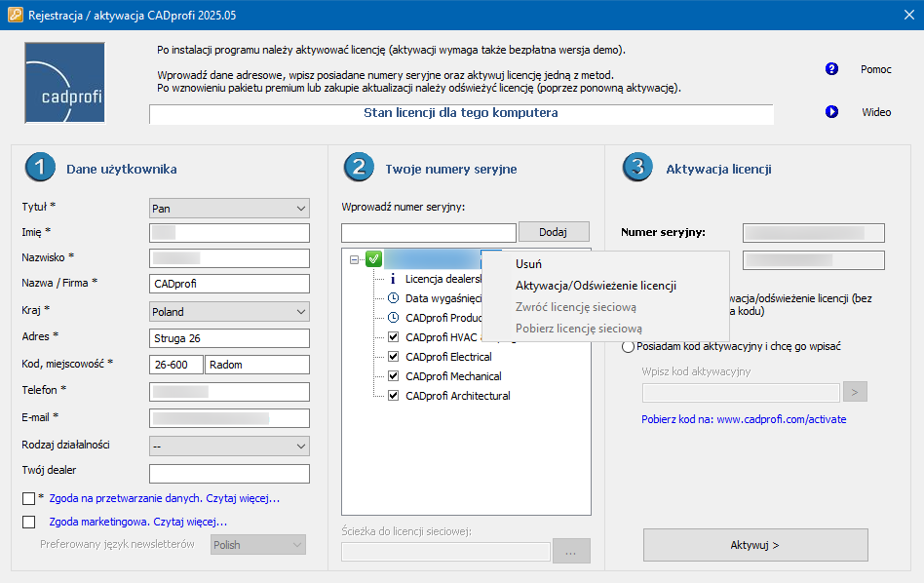The image size is (924, 583).
Task: Select the CADprofi Electrical tree row
Action: pos(448,357)
